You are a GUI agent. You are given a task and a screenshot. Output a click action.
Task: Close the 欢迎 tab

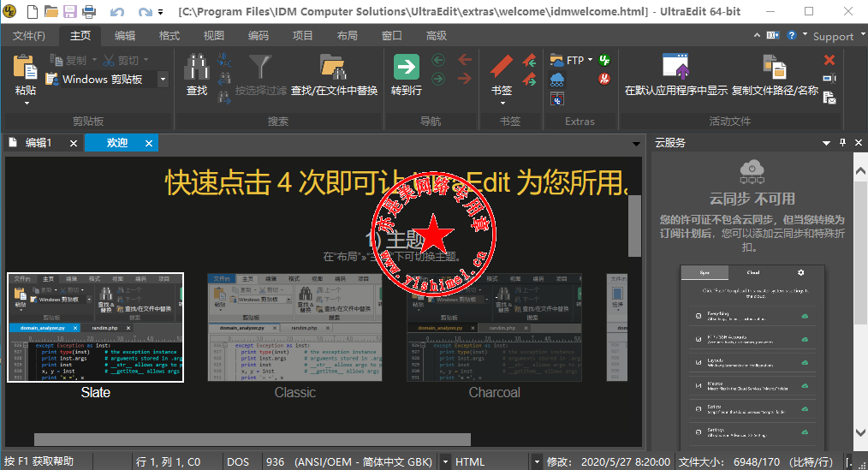pos(148,143)
